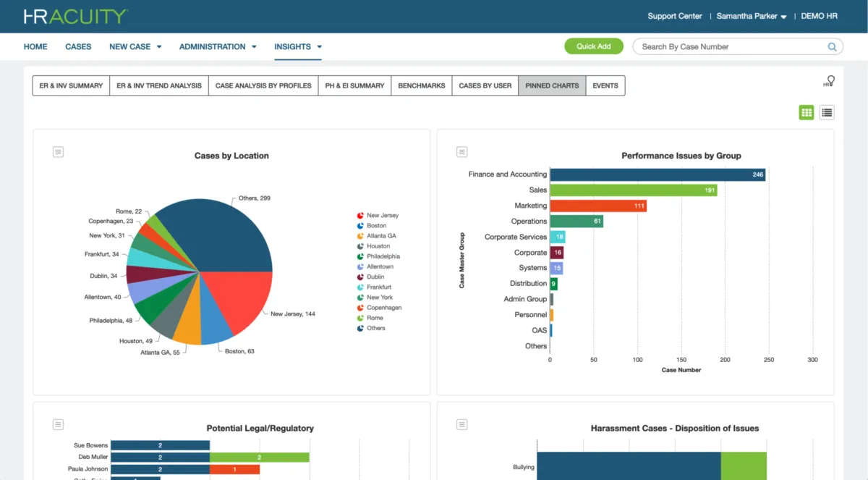Click the Quick Add button

[593, 46]
